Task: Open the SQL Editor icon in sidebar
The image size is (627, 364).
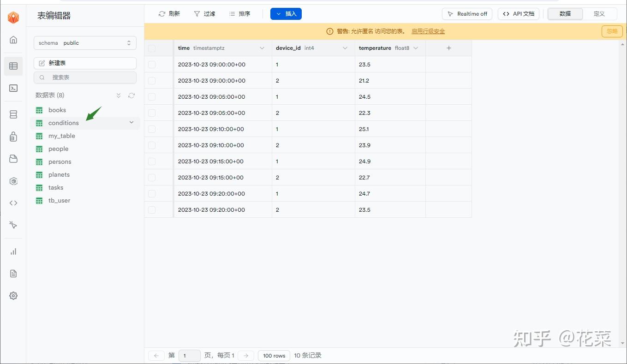Action: pos(13,88)
